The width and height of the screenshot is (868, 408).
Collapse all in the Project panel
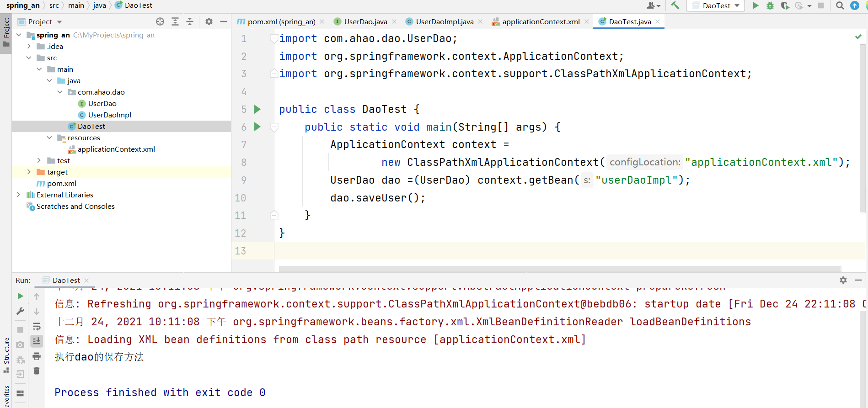point(190,21)
